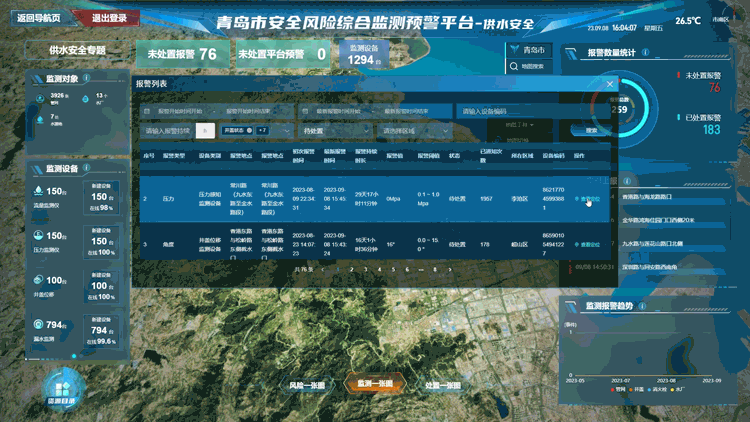Viewport: 750px width, 422px height.
Task: Remove the 井盖状态 tag from filter
Action: [x=250, y=130]
